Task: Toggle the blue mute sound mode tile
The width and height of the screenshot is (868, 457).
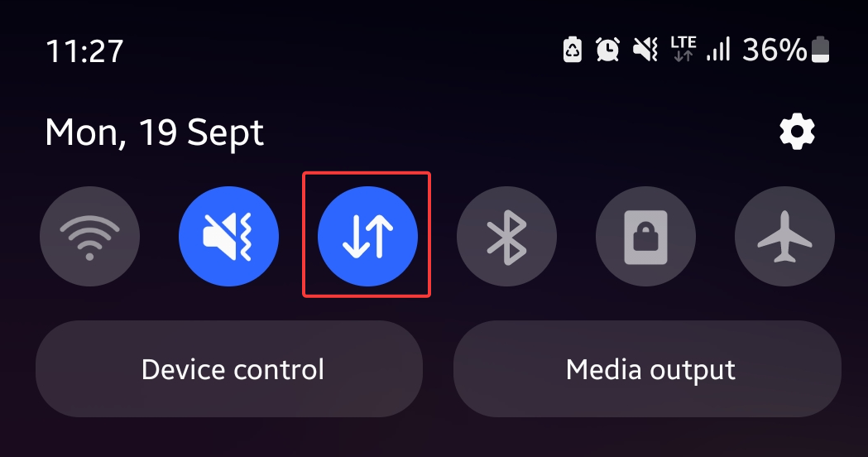Action: click(228, 237)
